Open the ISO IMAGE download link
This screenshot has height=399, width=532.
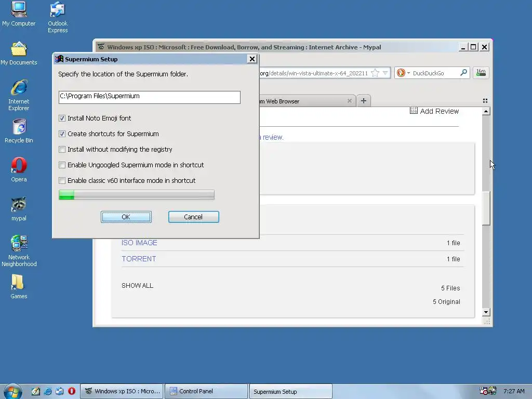coord(139,243)
